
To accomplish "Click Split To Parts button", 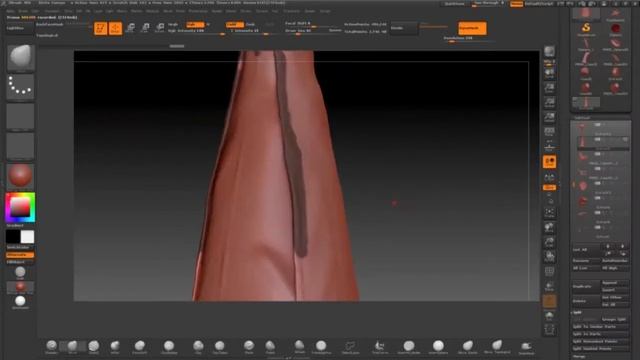I will pos(600,334).
